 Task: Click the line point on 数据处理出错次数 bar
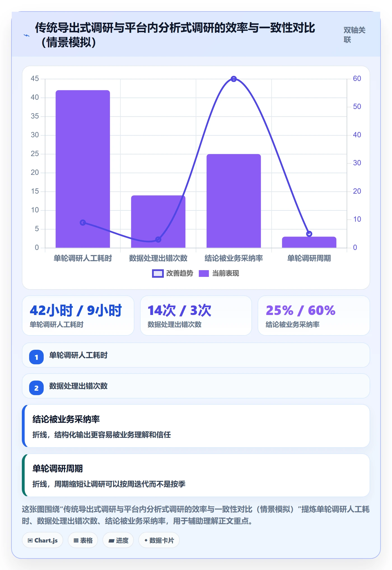[158, 239]
